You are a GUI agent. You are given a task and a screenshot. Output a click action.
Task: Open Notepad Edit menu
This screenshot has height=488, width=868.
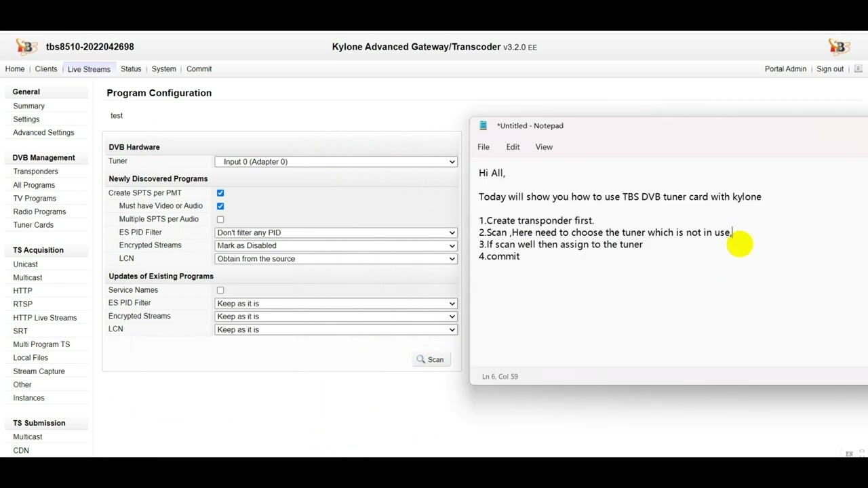coord(513,147)
